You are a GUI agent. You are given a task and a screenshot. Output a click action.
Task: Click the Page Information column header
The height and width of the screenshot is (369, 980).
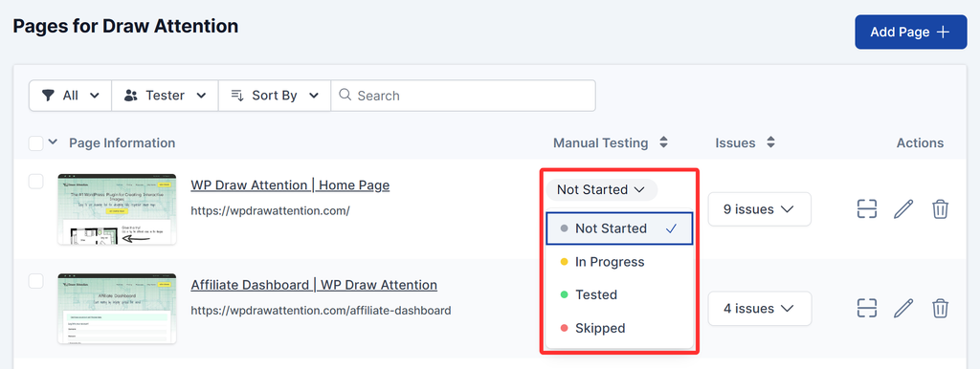(122, 143)
